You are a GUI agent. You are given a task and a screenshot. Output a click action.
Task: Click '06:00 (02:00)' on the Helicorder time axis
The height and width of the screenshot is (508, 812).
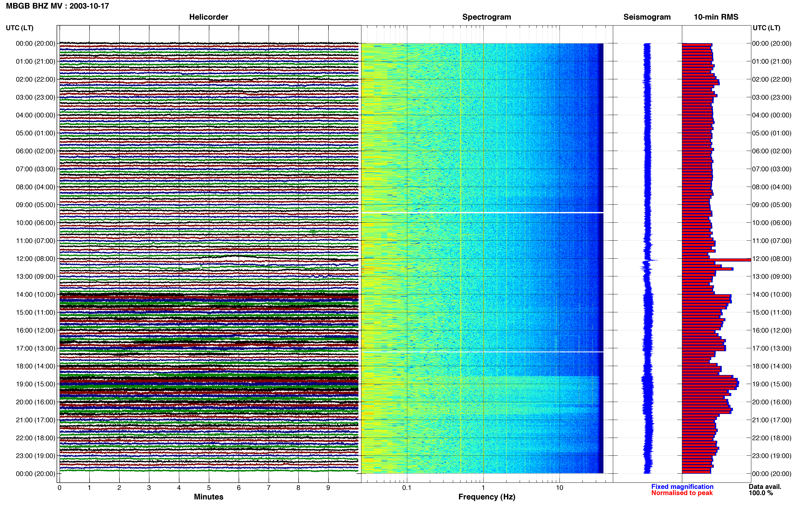36,151
